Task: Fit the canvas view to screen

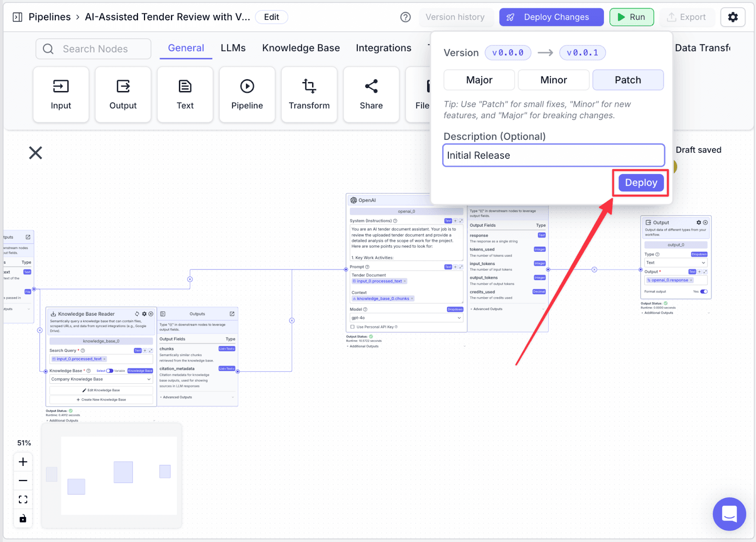Action: click(23, 499)
